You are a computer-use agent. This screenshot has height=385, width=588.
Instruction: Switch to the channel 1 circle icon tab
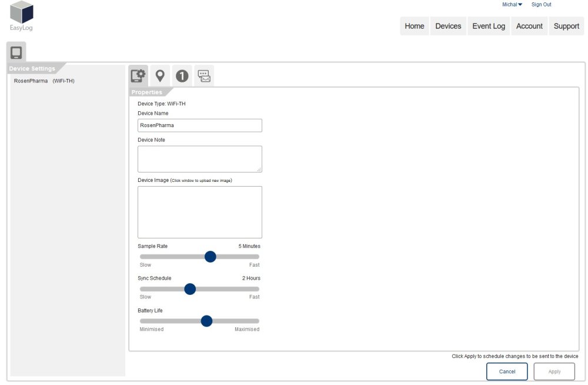(x=182, y=75)
